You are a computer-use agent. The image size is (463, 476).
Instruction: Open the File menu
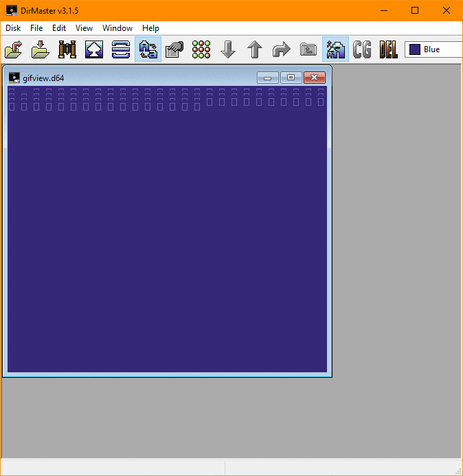click(x=36, y=28)
